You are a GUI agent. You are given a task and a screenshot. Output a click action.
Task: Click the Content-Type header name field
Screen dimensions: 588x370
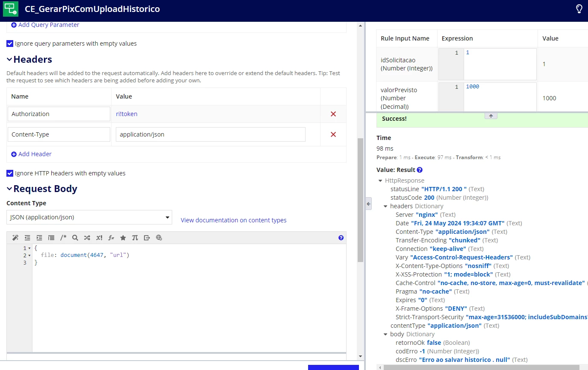point(59,134)
